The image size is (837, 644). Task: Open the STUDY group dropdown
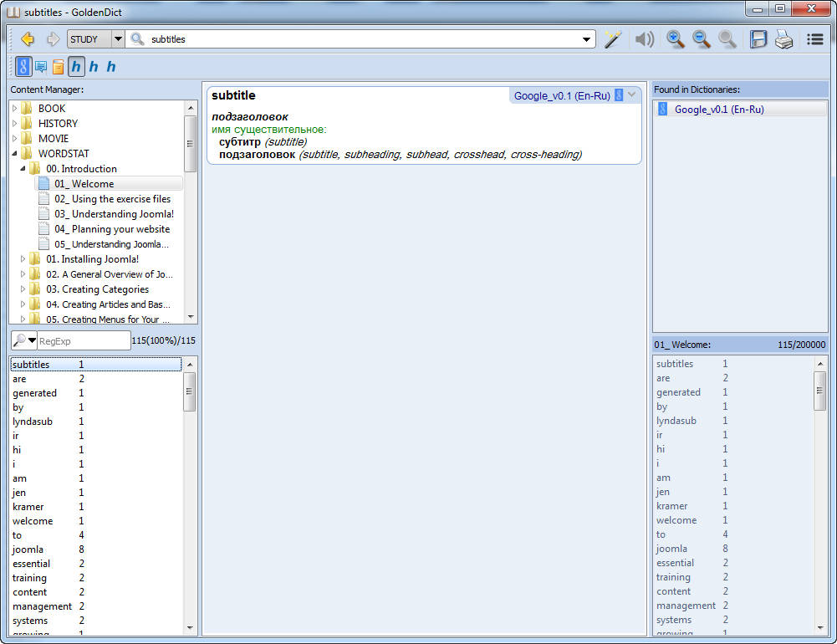point(118,39)
